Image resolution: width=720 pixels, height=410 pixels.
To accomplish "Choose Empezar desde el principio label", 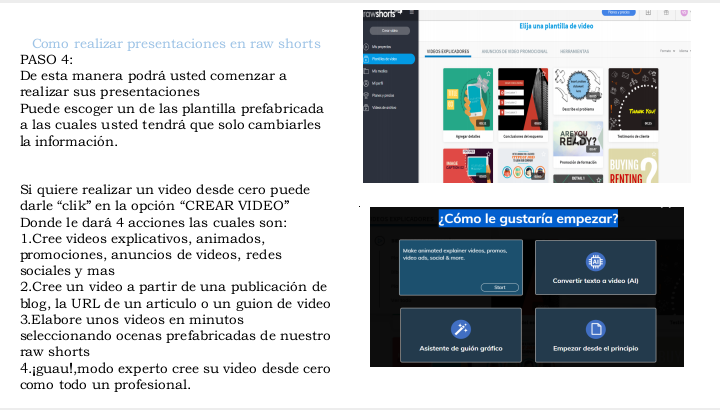I will pos(596,348).
